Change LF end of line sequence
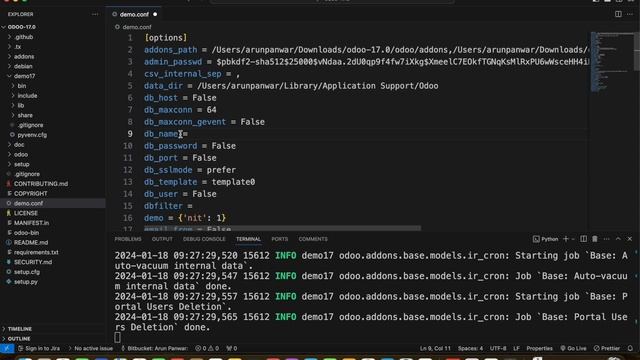Screen dimensions: 640x360 pos(516,349)
